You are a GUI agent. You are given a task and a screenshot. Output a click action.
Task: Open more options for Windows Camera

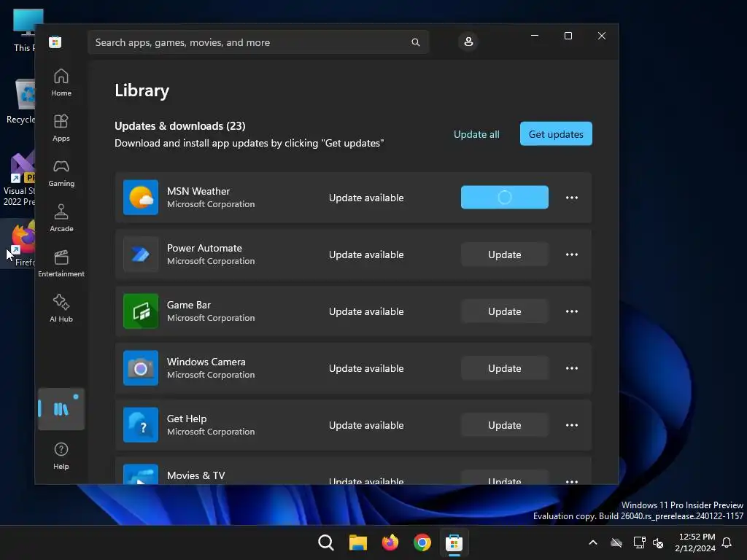click(572, 368)
